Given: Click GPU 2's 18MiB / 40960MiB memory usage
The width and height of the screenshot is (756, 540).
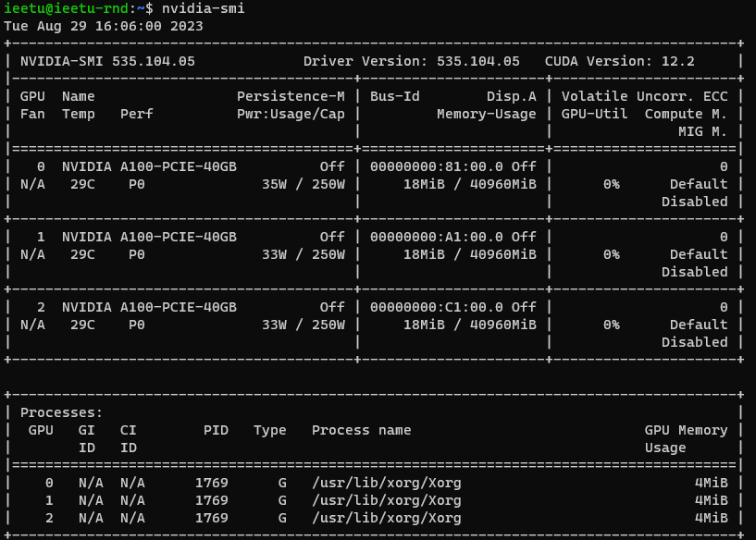Looking at the screenshot, I should [x=469, y=325].
